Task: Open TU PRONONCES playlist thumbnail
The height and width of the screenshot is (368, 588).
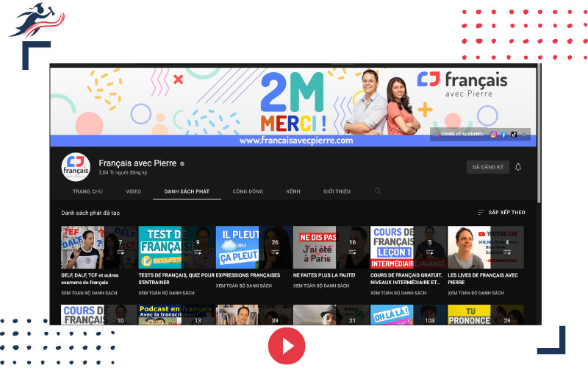Action: tap(486, 315)
